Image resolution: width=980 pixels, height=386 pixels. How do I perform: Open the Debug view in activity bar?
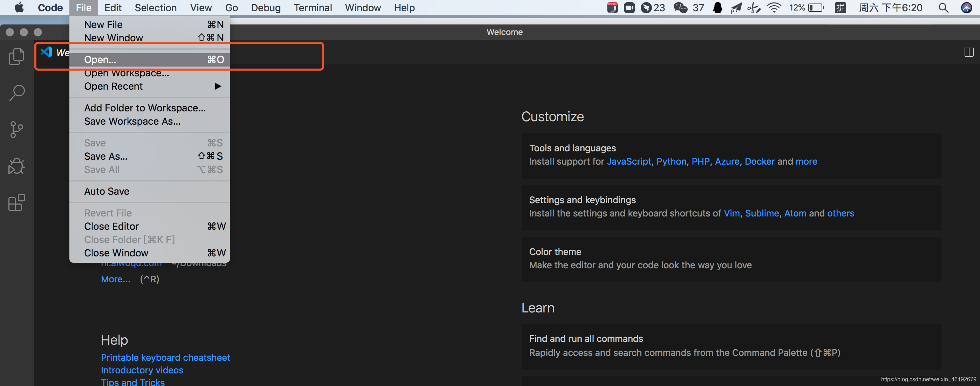tap(16, 166)
